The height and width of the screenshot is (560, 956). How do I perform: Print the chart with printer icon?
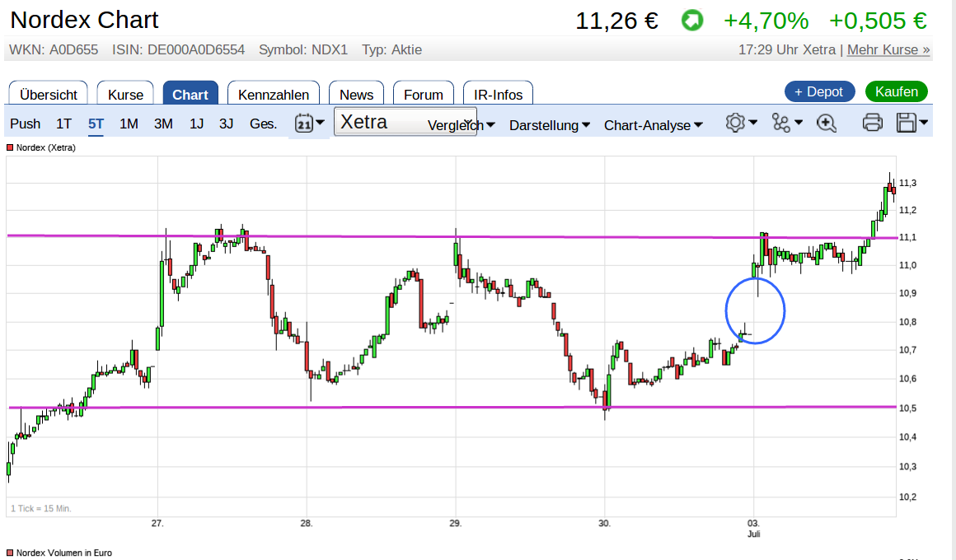click(x=873, y=123)
